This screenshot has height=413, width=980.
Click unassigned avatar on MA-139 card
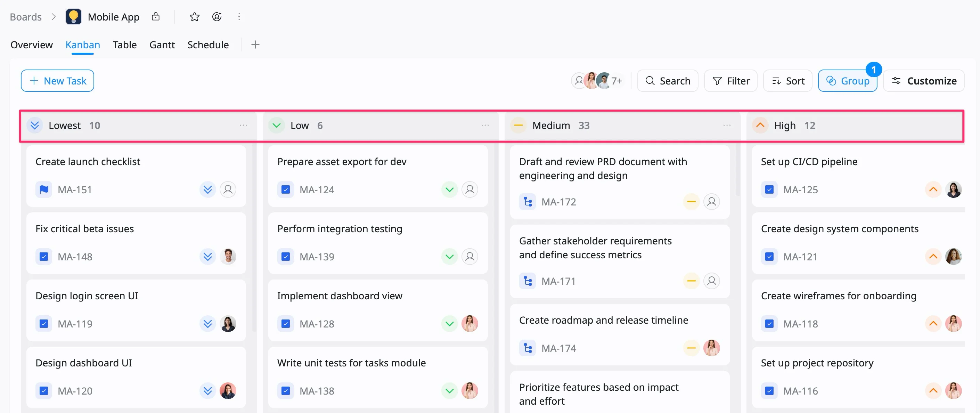(470, 257)
